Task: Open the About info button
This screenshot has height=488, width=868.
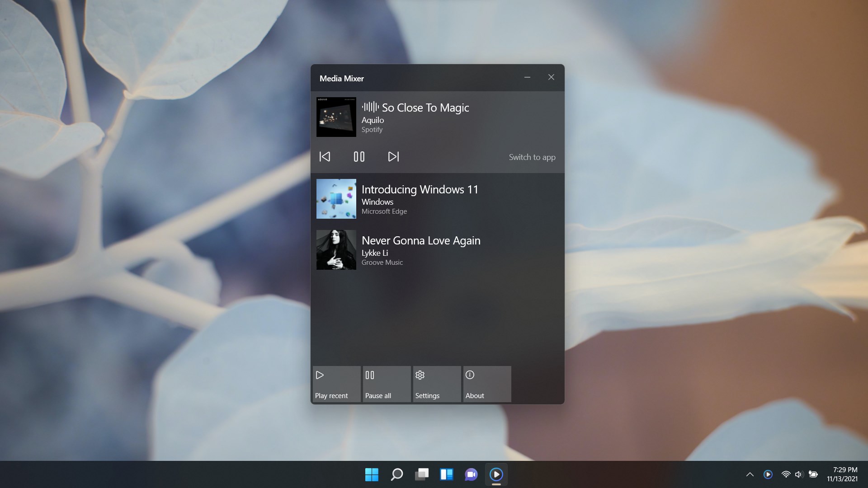Action: (487, 384)
